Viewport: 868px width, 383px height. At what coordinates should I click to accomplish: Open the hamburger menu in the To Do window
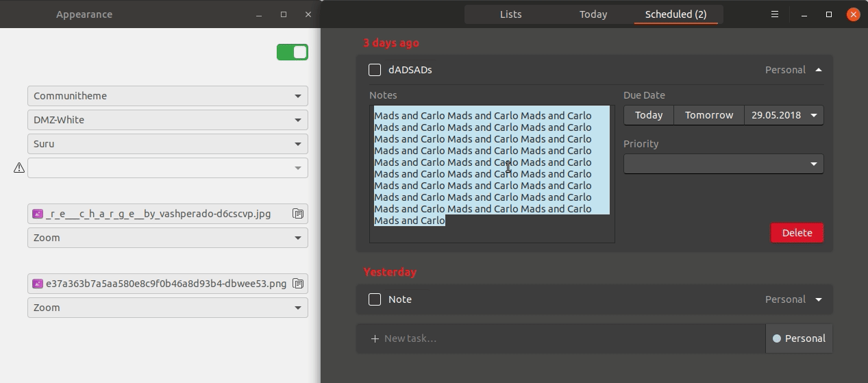coord(775,14)
